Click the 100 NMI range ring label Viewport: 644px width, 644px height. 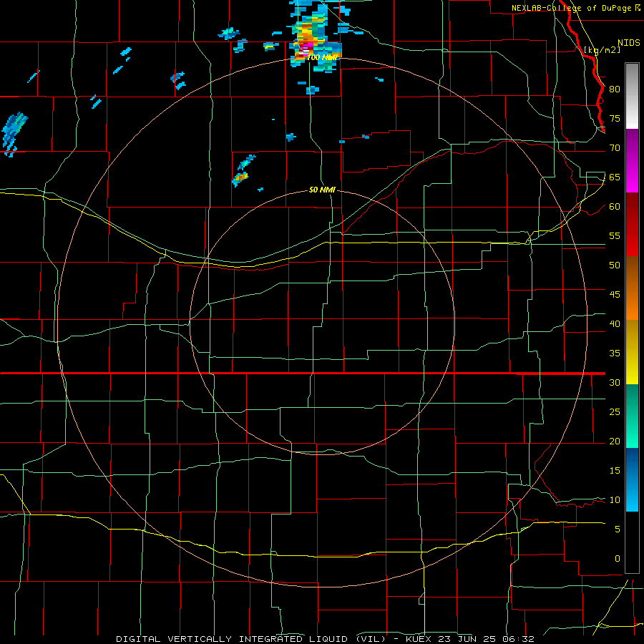[x=322, y=57]
